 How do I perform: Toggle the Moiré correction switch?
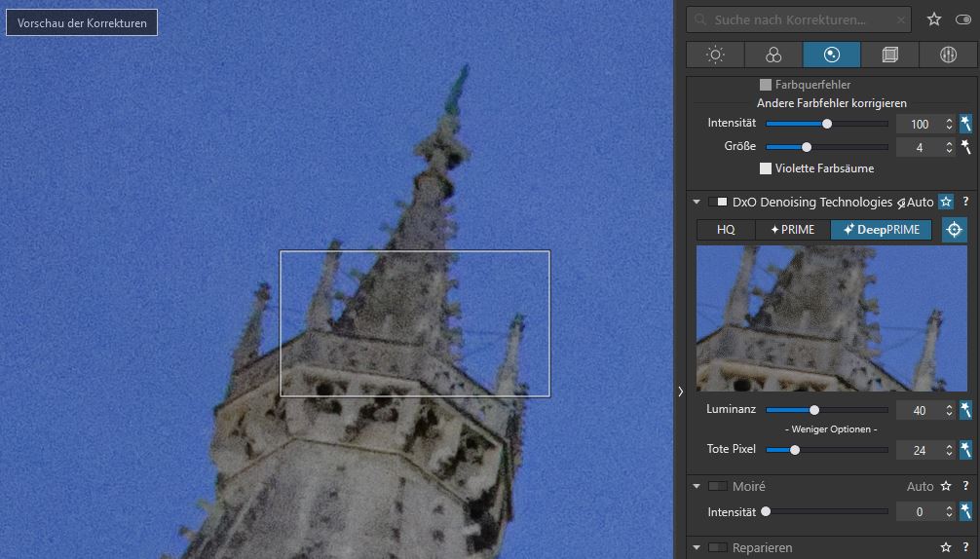[x=718, y=486]
